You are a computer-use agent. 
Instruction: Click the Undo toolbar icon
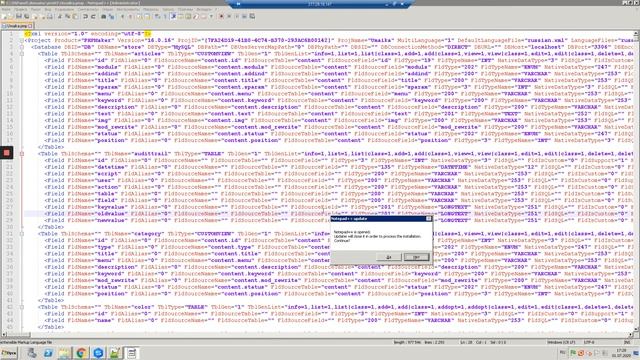pos(85,16)
